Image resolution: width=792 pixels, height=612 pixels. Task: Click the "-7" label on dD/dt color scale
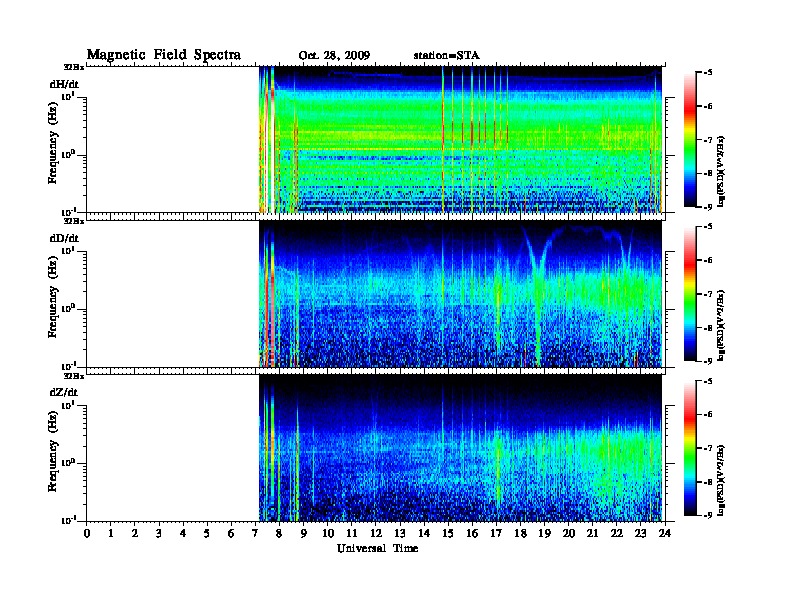(708, 294)
